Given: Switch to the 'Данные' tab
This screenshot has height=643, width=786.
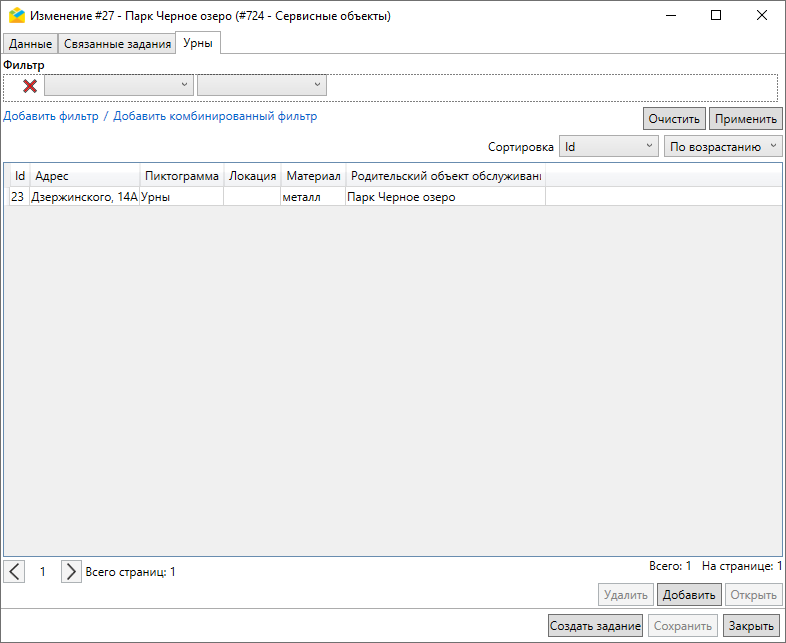Looking at the screenshot, I should 30,44.
